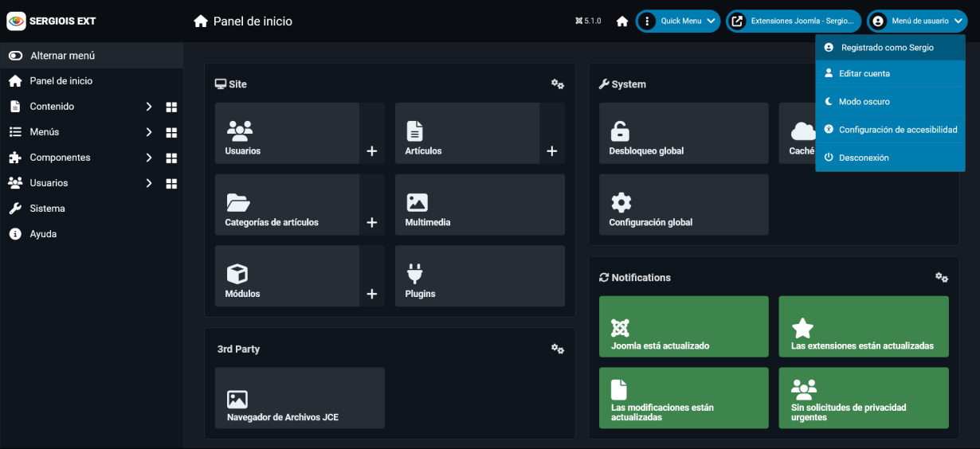Open the Multimedia tile
980x449 pixels.
480,205
